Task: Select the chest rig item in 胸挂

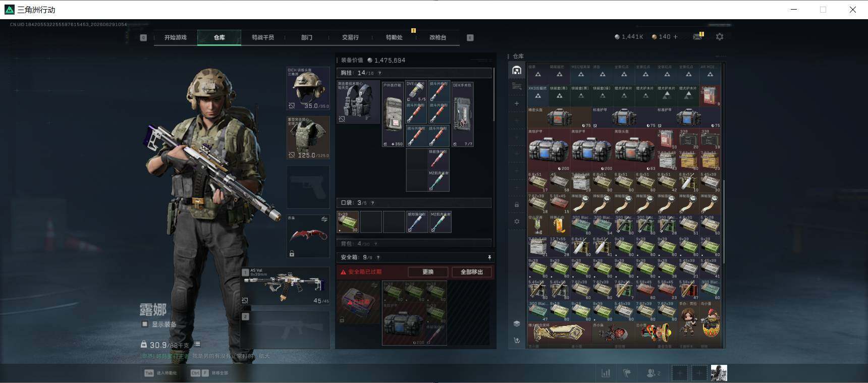Action: pyautogui.click(x=358, y=101)
